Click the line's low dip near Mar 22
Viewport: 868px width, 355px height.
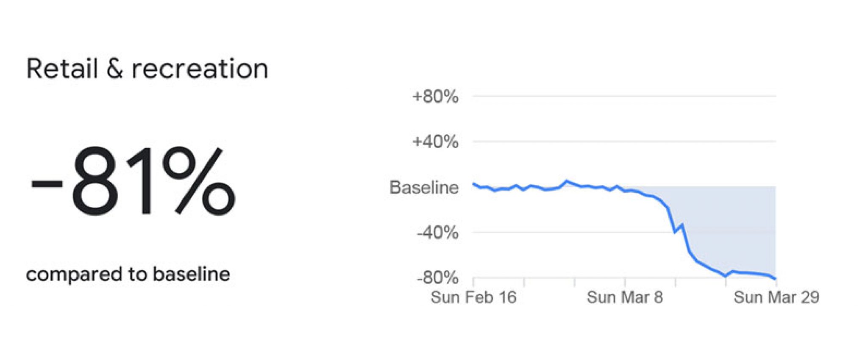point(726,276)
